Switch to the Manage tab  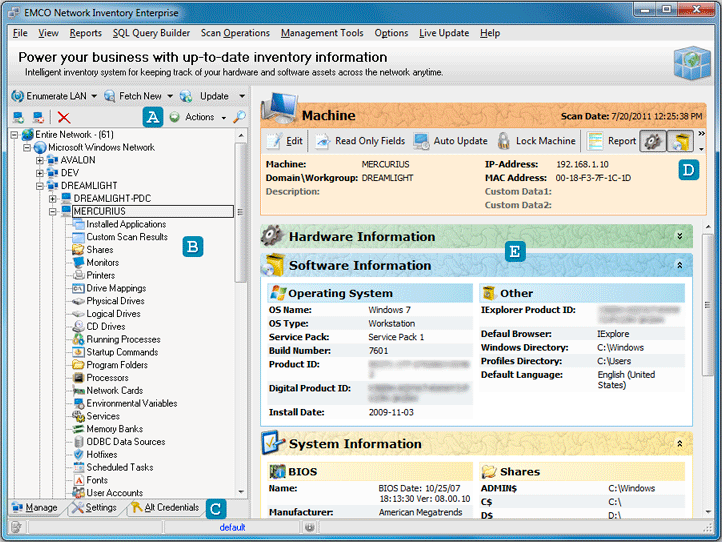(35, 507)
